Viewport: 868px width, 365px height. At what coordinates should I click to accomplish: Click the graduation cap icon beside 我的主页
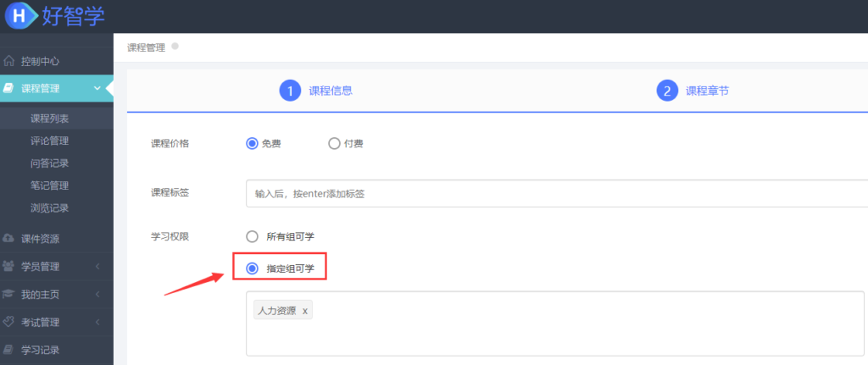pyautogui.click(x=8, y=294)
